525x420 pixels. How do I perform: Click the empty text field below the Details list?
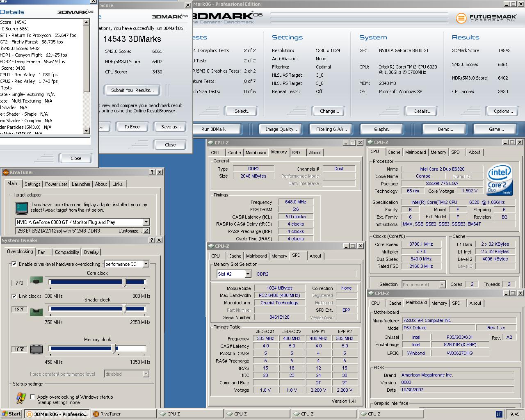45,141
